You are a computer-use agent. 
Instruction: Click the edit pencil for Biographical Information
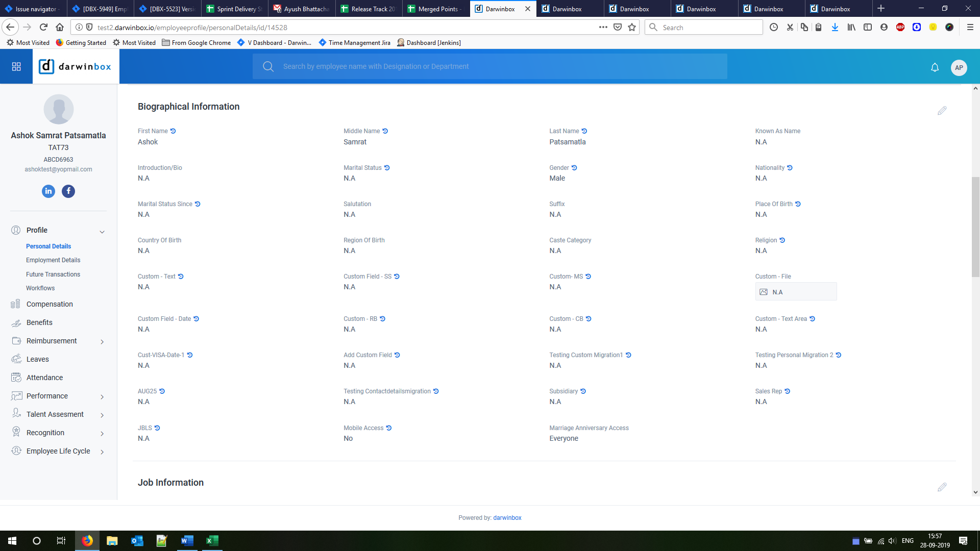coord(942,111)
